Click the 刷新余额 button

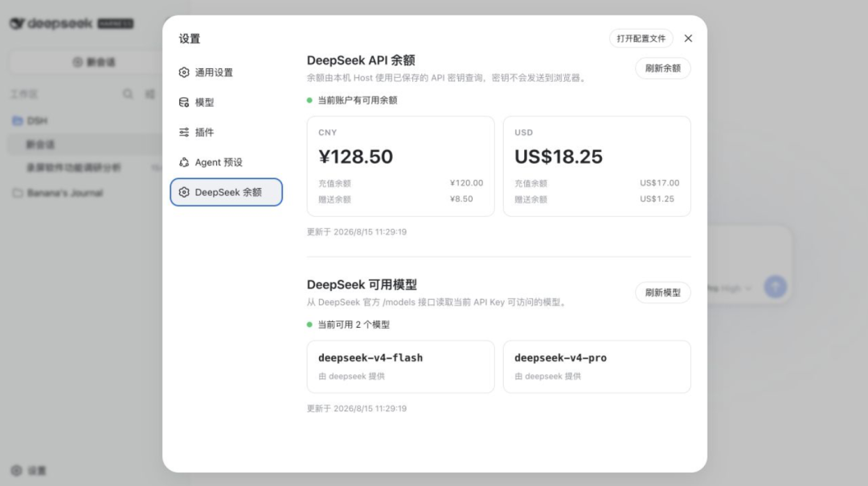(x=662, y=68)
